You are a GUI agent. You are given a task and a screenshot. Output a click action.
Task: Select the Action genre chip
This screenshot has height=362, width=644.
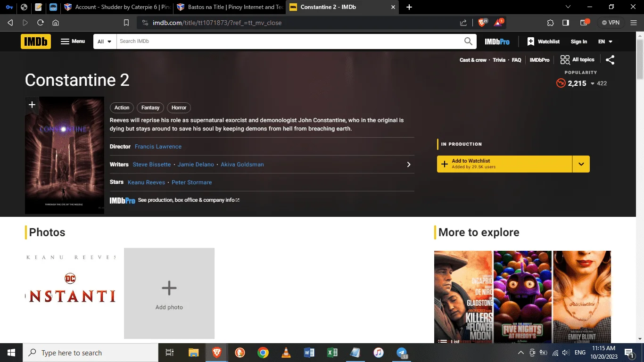122,107
